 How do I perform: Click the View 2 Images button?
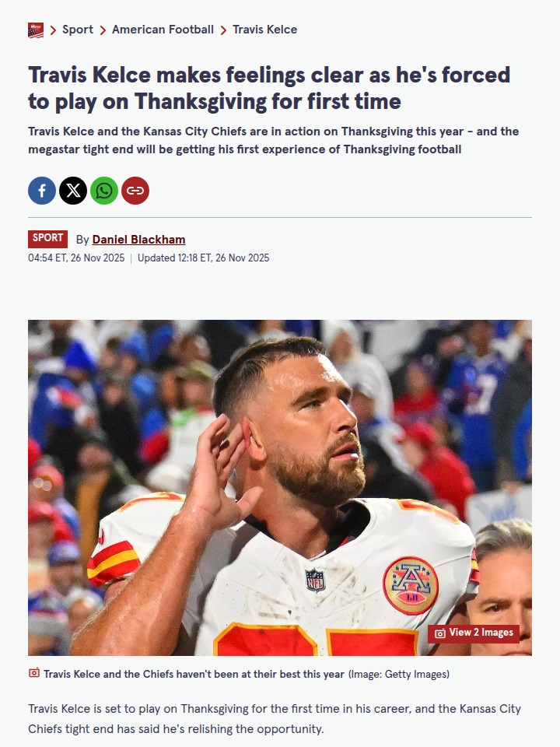tap(474, 633)
